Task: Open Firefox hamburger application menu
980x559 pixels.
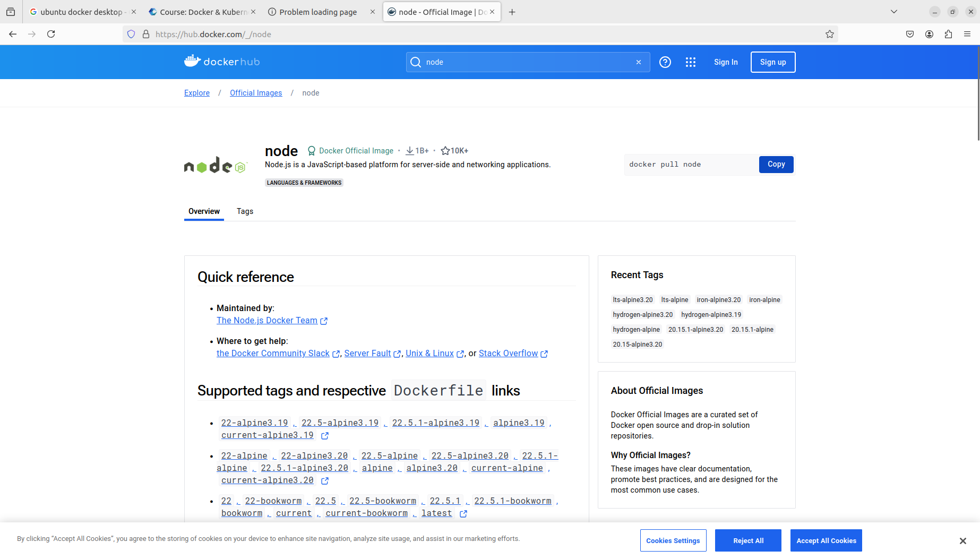Action: 967,34
